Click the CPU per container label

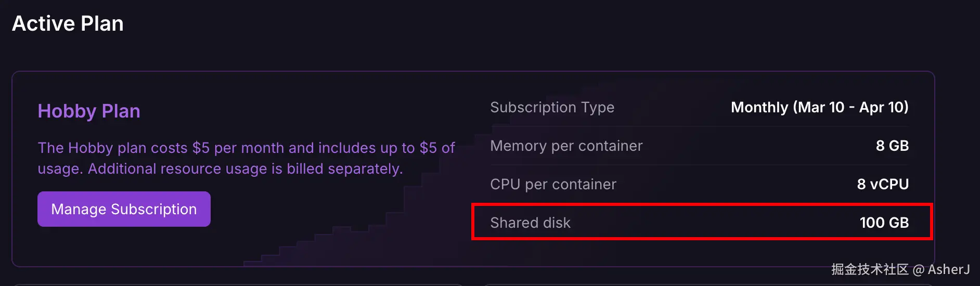pos(553,184)
